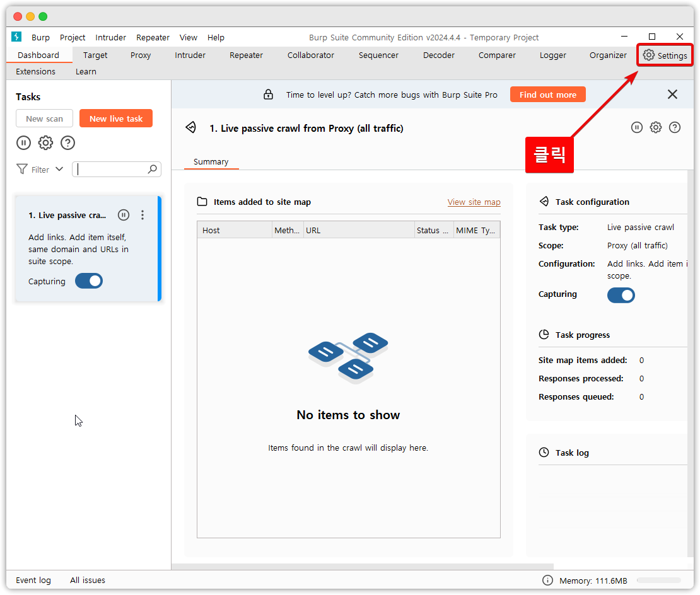
Task: Sort by the Method column header
Action: [x=288, y=230]
